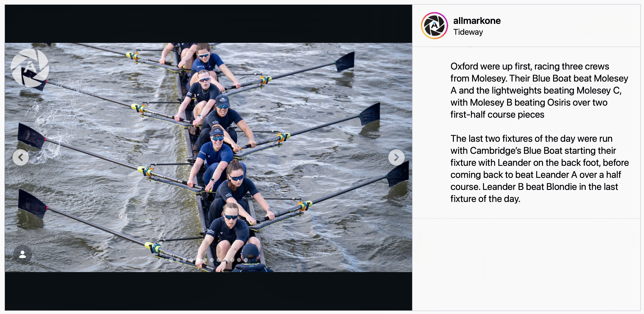Open allmarkone profile picture story ring
644x314 pixels.
coord(434,25)
